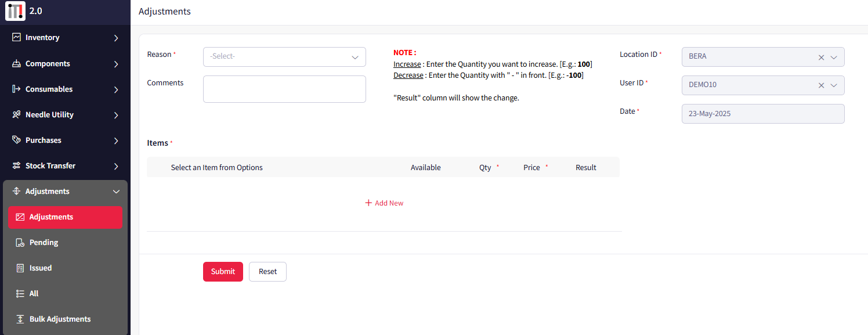868x335 pixels.
Task: Click the Bulk Adjustments icon
Action: [x=20, y=319]
